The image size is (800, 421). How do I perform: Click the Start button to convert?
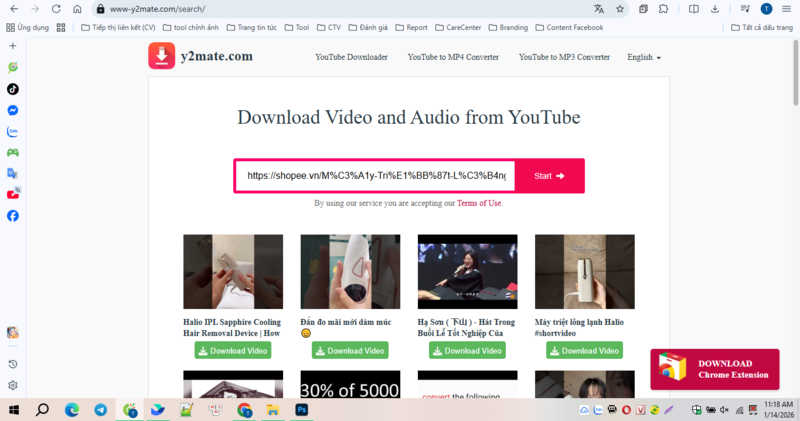point(549,176)
